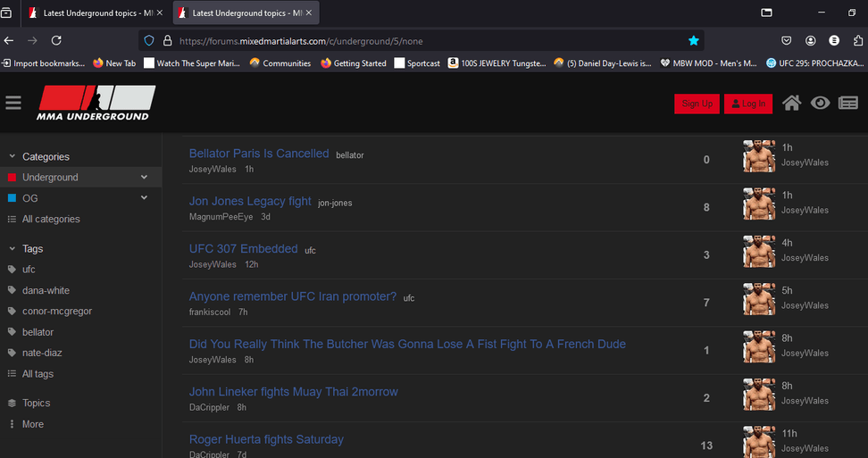Expand the Underground category dropdown arrow

click(x=144, y=177)
